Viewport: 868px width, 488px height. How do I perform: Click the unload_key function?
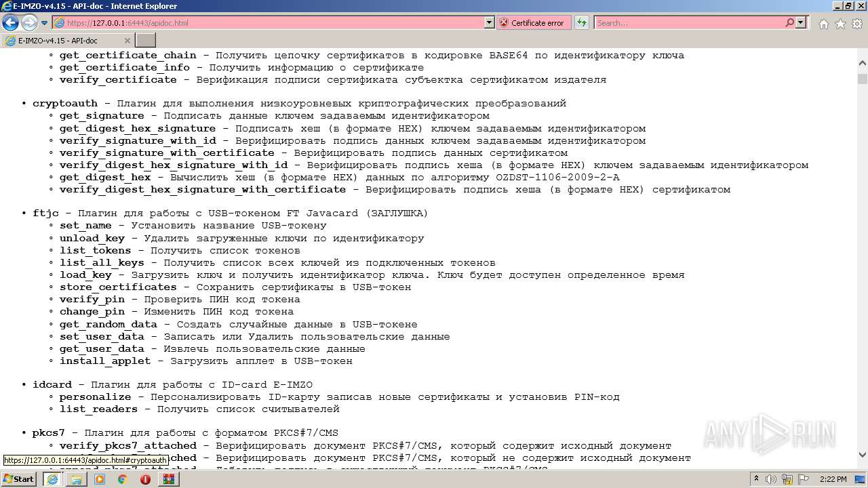point(92,239)
